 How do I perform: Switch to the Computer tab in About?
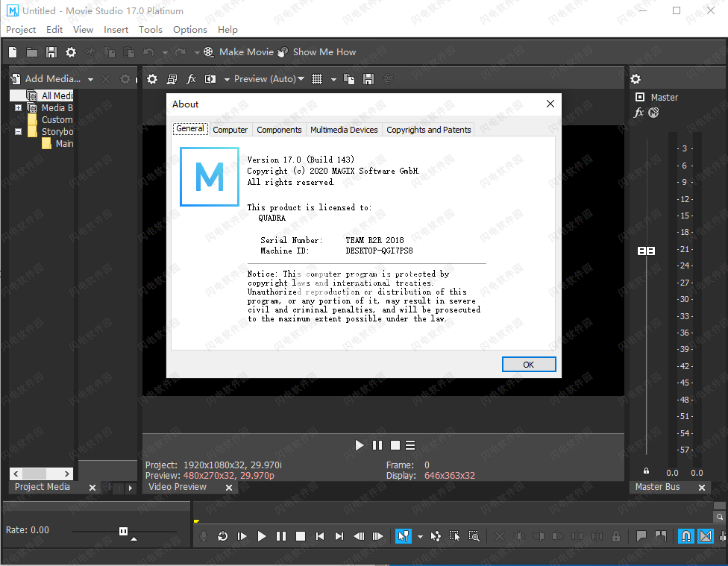(230, 130)
